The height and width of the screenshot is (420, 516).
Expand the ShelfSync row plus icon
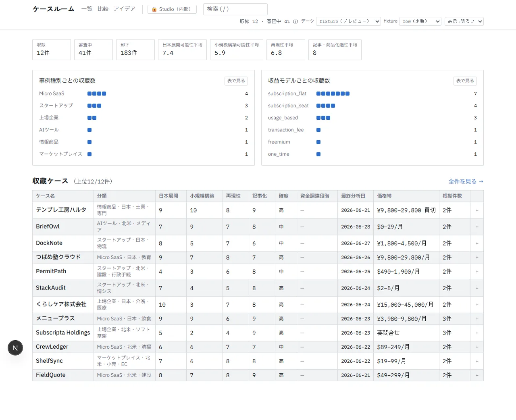pyautogui.click(x=477, y=361)
